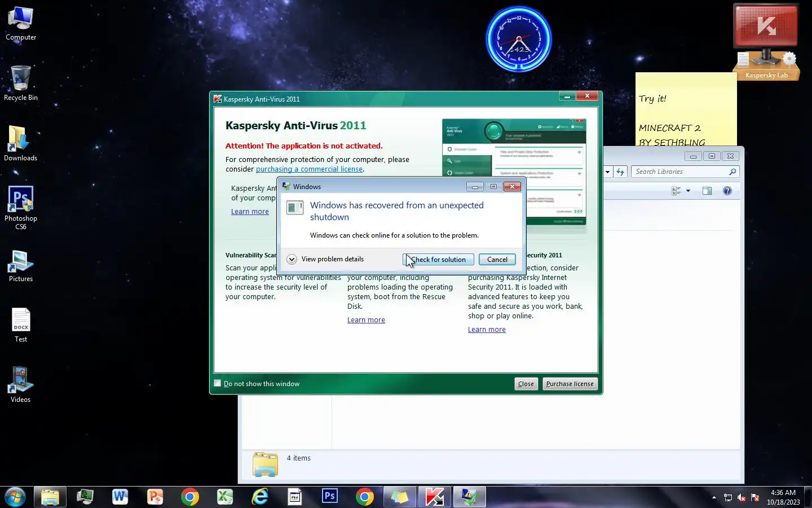The height and width of the screenshot is (508, 812).
Task: Close the Kaspersky Anti-Virus 2011 window
Action: (x=587, y=97)
